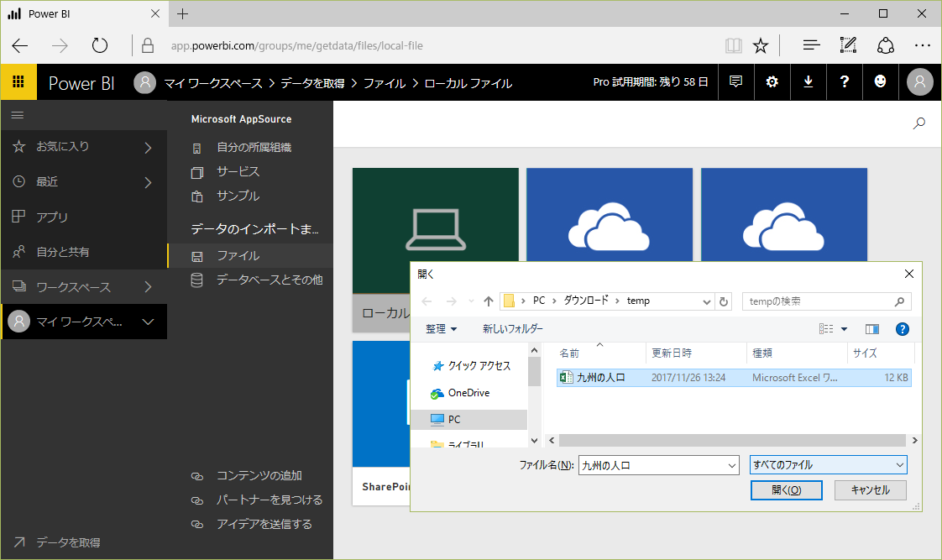Viewport: 942px width, 560px height.
Task: Click the 開く(O) button
Action: point(787,490)
